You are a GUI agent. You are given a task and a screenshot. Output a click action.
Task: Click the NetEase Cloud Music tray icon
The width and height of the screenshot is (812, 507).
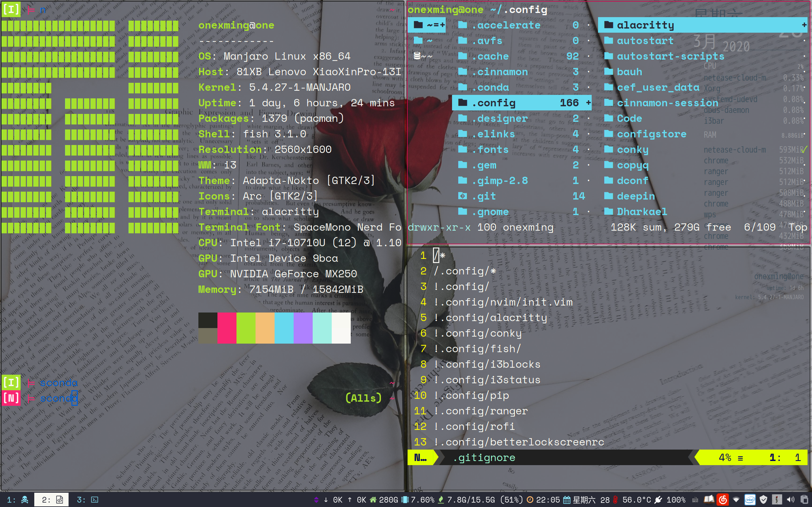click(722, 500)
